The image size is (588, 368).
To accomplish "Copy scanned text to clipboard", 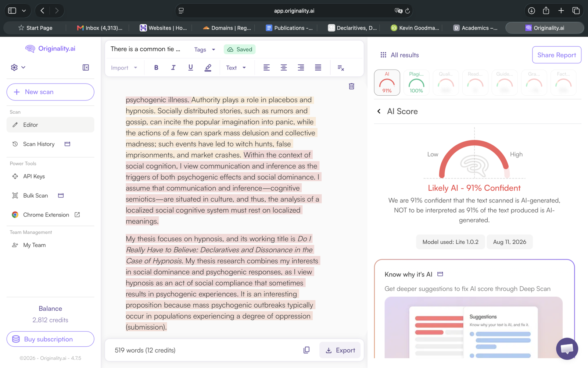I will point(306,350).
